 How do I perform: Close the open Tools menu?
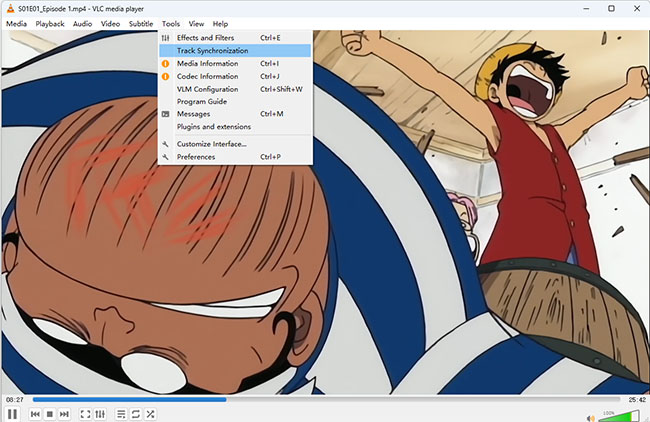171,24
